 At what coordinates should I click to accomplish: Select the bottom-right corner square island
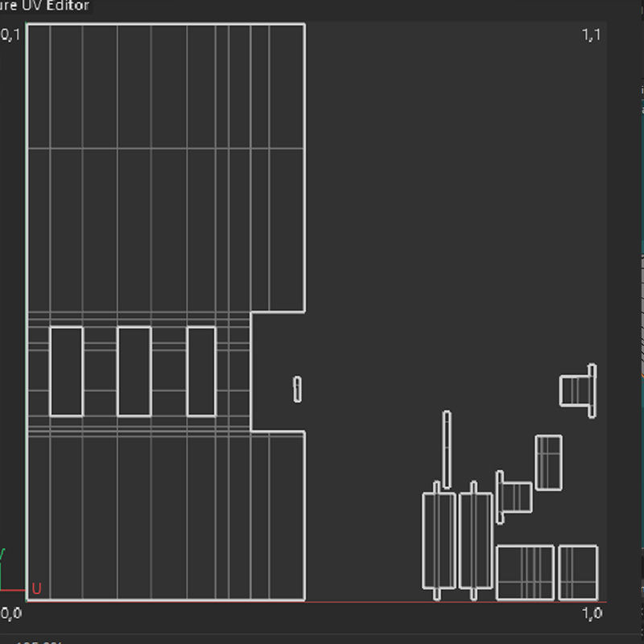[x=578, y=572]
